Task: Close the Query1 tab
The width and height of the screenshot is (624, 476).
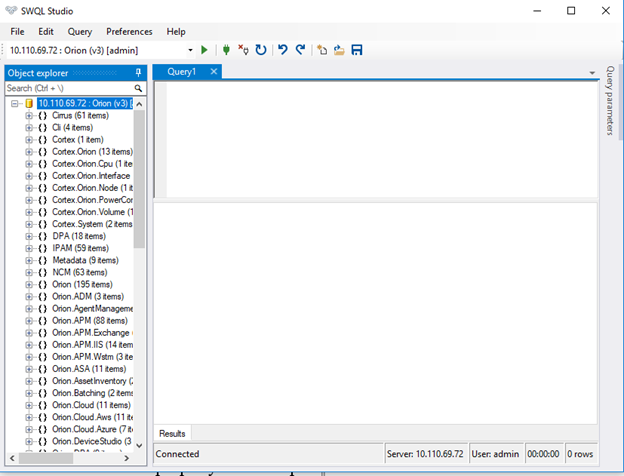Action: (x=214, y=72)
